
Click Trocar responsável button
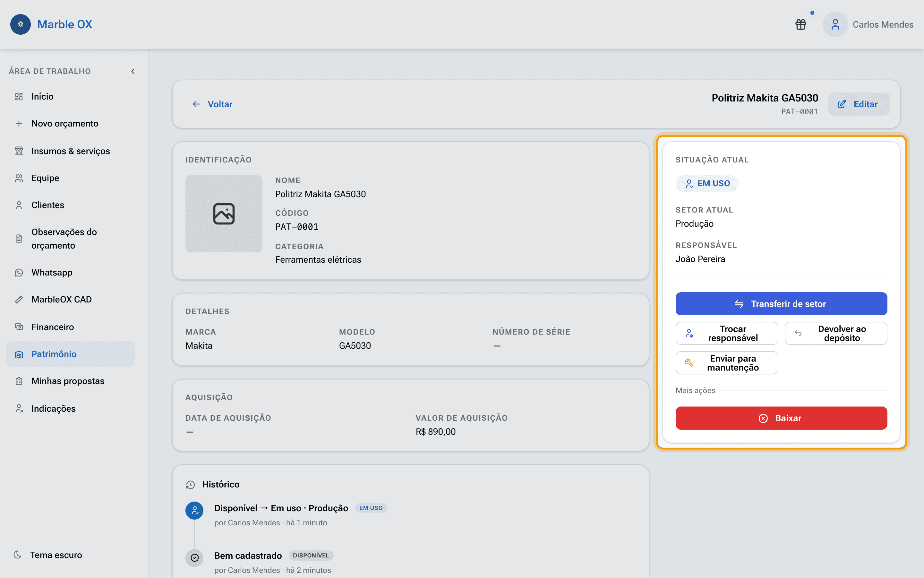(x=727, y=333)
